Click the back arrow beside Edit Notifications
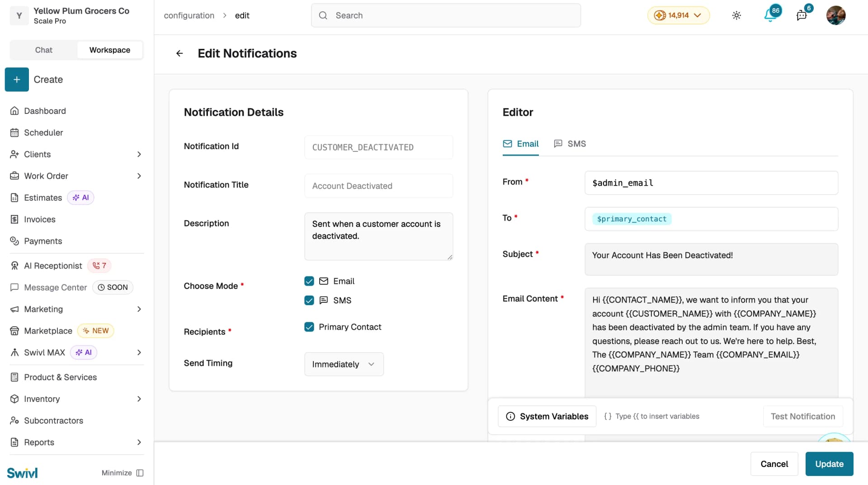The height and width of the screenshot is (485, 868). pos(179,53)
